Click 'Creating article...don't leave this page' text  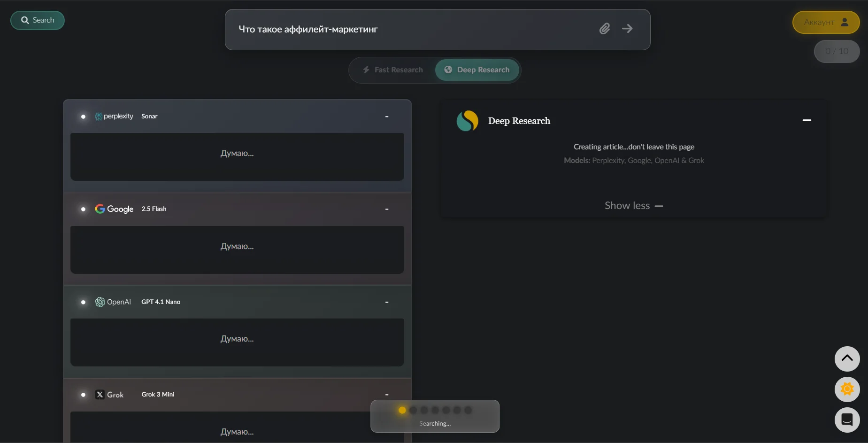click(x=634, y=147)
